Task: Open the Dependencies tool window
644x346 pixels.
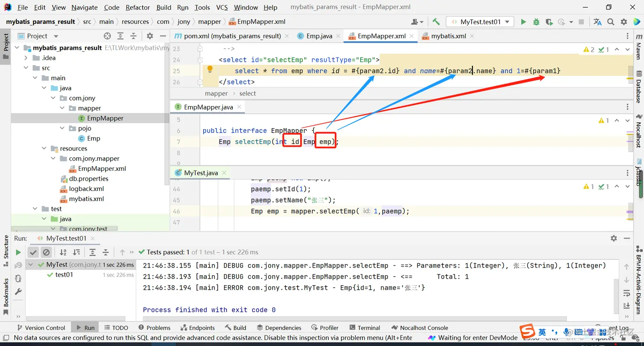Action: (x=279, y=328)
